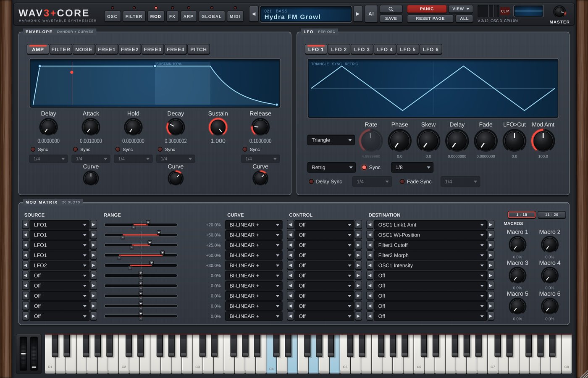Open the Retrig mode dropdown
The width and height of the screenshot is (588, 378).
pos(331,167)
